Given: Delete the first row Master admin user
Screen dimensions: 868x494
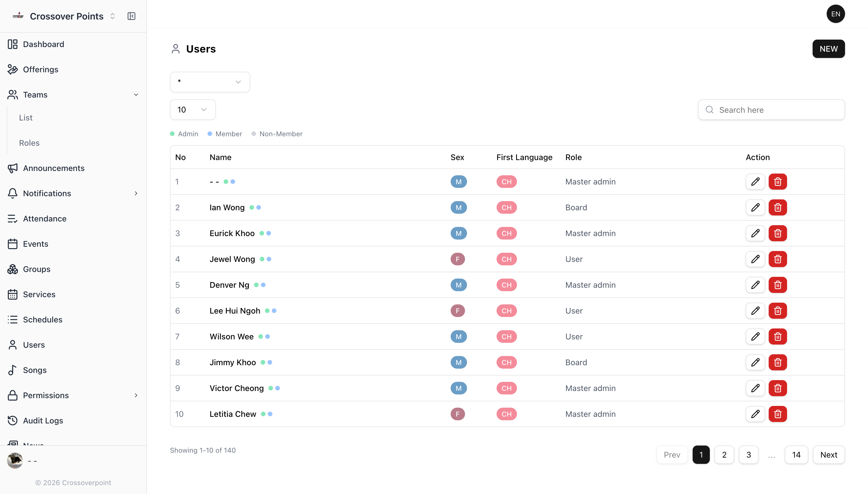Looking at the screenshot, I should [777, 182].
